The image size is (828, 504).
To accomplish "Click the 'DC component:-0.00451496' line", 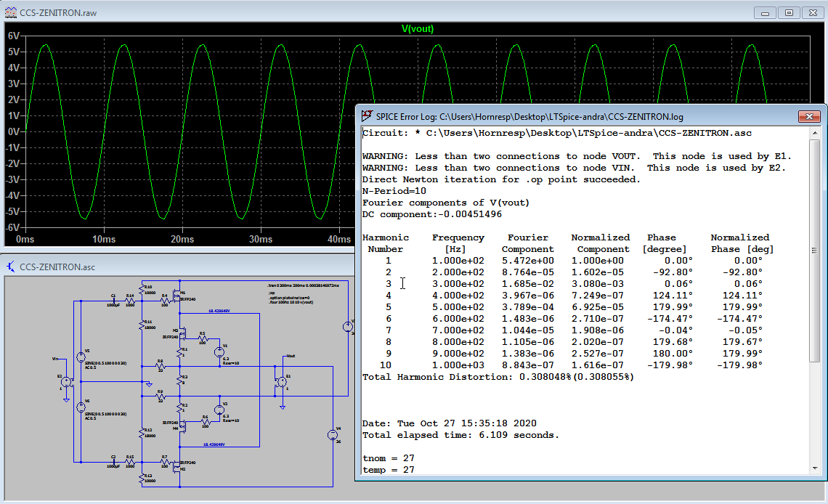I will point(432,214).
